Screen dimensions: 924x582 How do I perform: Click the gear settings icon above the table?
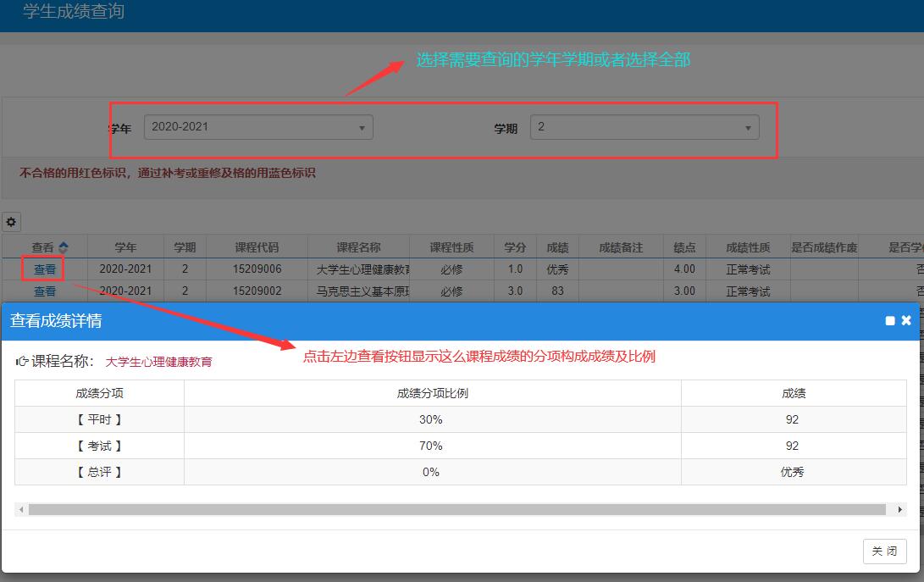tap(11, 222)
